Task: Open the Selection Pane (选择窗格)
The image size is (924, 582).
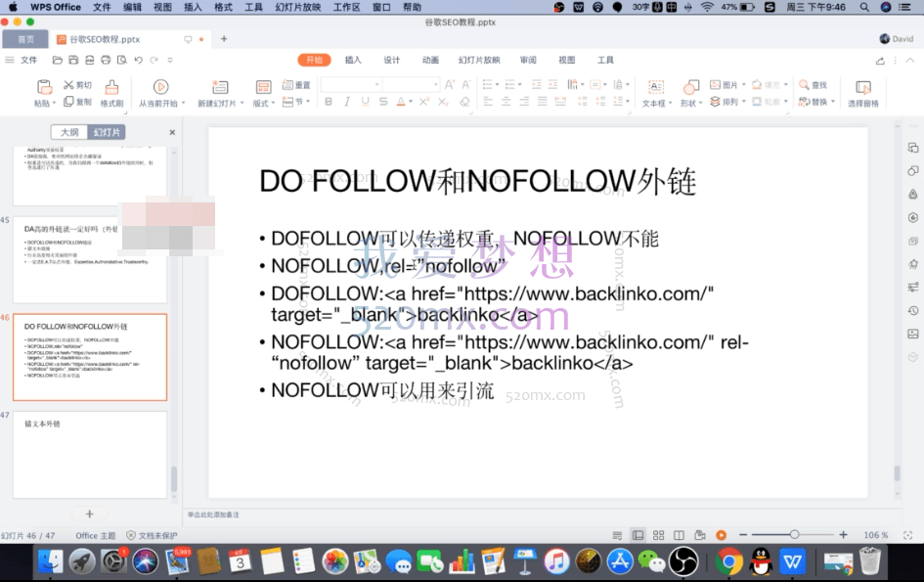Action: click(x=862, y=87)
